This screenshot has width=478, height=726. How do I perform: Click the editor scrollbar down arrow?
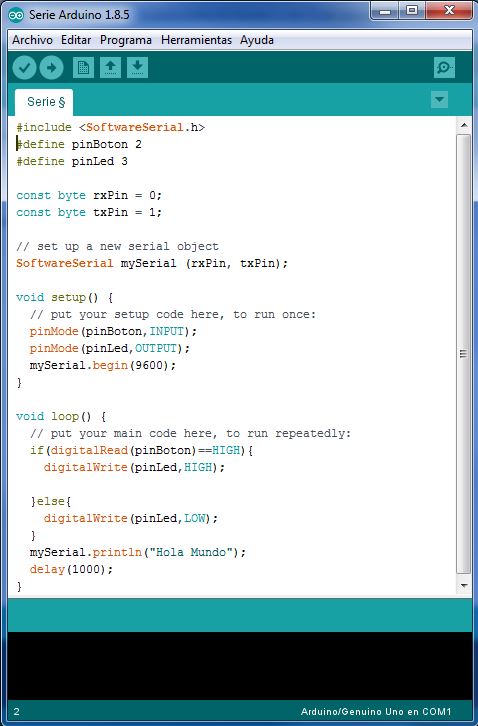464,586
